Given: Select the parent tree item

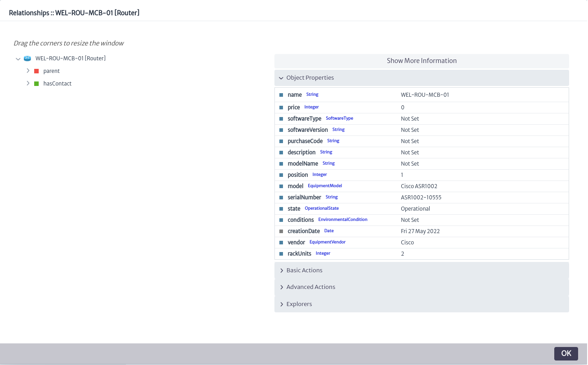Looking at the screenshot, I should (52, 71).
